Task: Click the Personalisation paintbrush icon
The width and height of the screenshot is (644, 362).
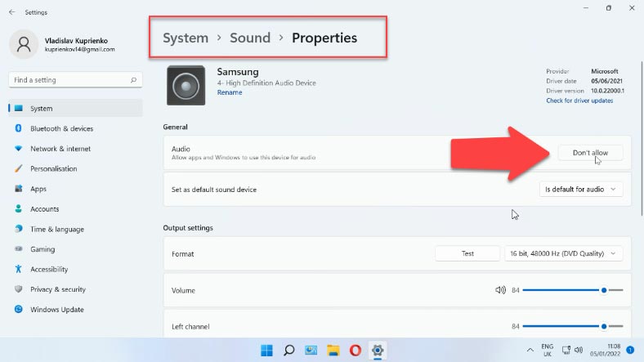Action: 19,168
